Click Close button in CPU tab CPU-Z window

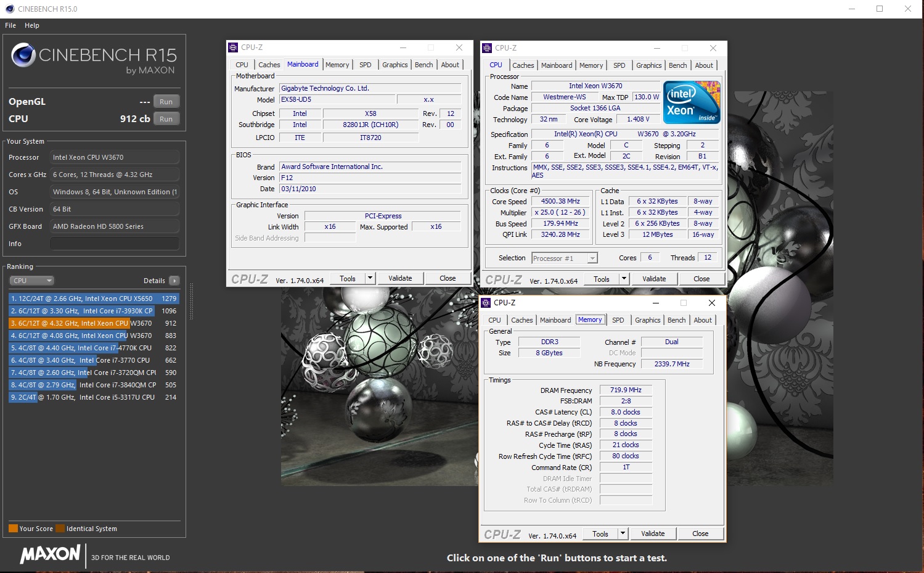701,279
